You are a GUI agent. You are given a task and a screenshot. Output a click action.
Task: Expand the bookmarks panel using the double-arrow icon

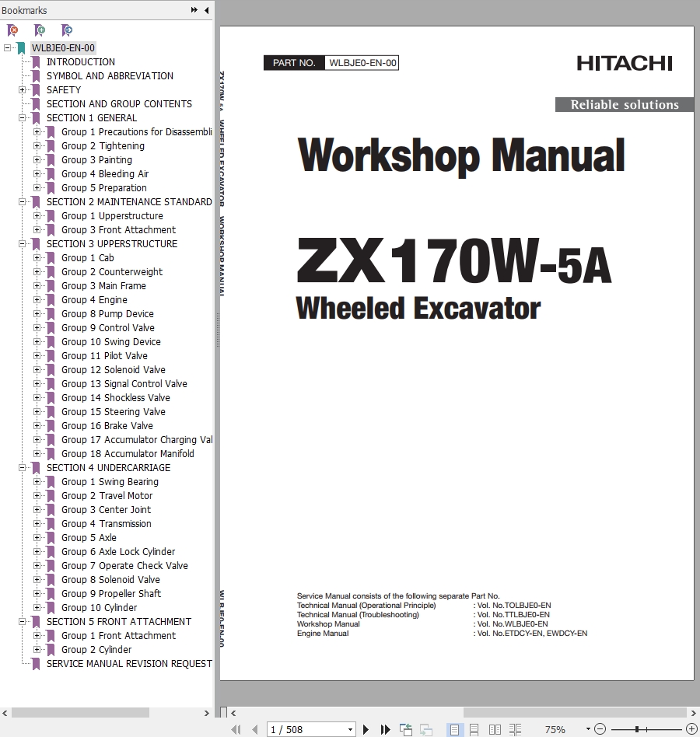[194, 10]
